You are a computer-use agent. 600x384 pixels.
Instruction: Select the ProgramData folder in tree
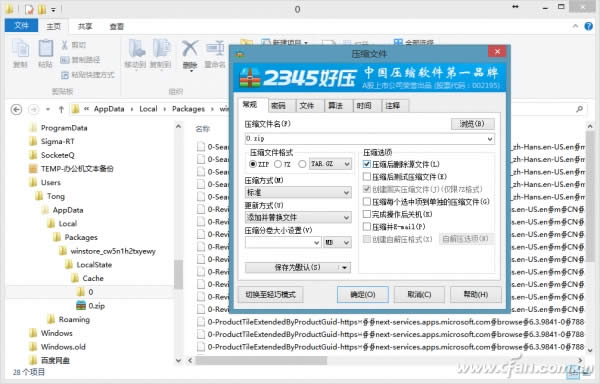[x=64, y=128]
